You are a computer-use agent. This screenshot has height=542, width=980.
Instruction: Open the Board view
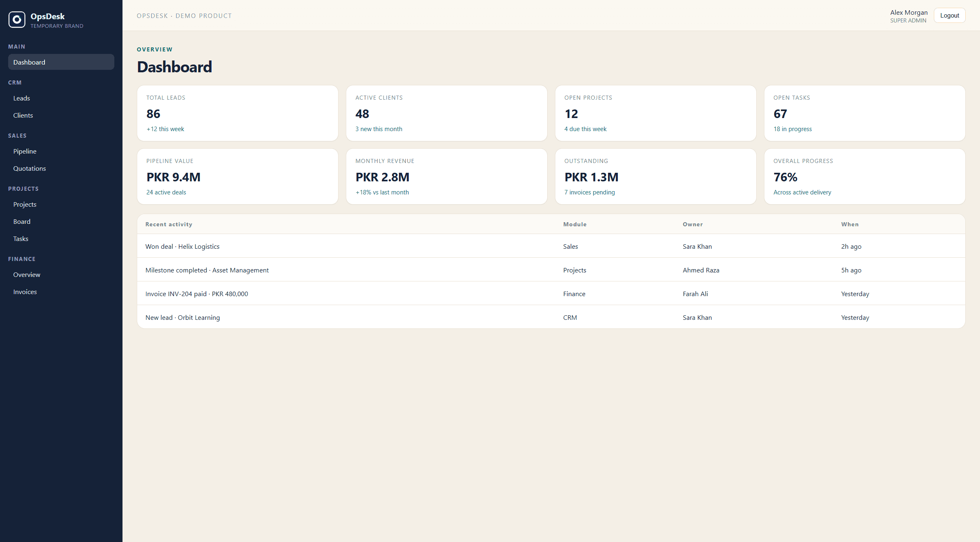(x=61, y=221)
